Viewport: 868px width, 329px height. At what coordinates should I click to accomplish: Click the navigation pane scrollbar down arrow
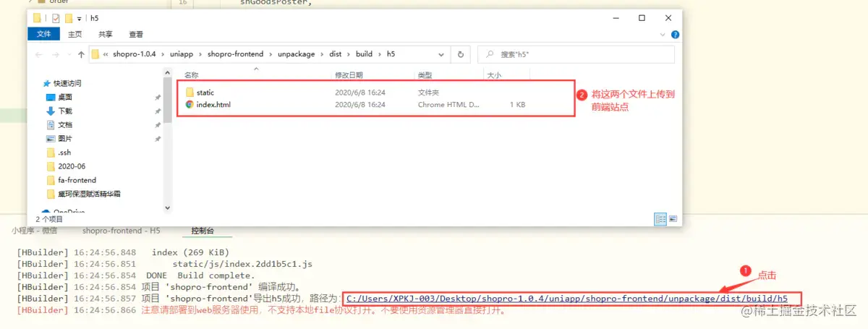pyautogui.click(x=169, y=208)
